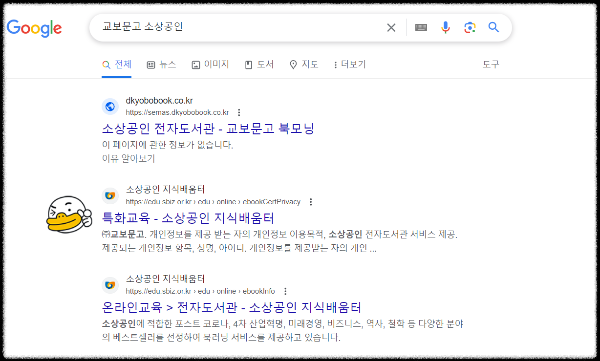Viewport: 600px width, 361px height.
Task: Open the Google logo homepage link
Action: click(x=34, y=28)
